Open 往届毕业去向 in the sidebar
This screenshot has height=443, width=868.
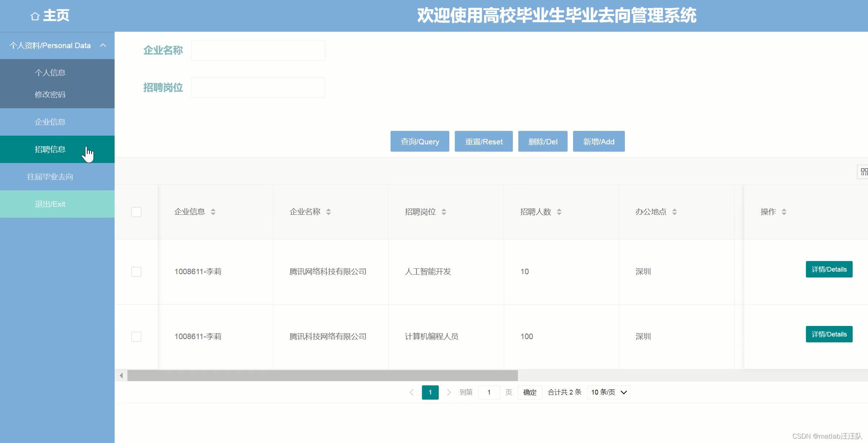pos(50,177)
